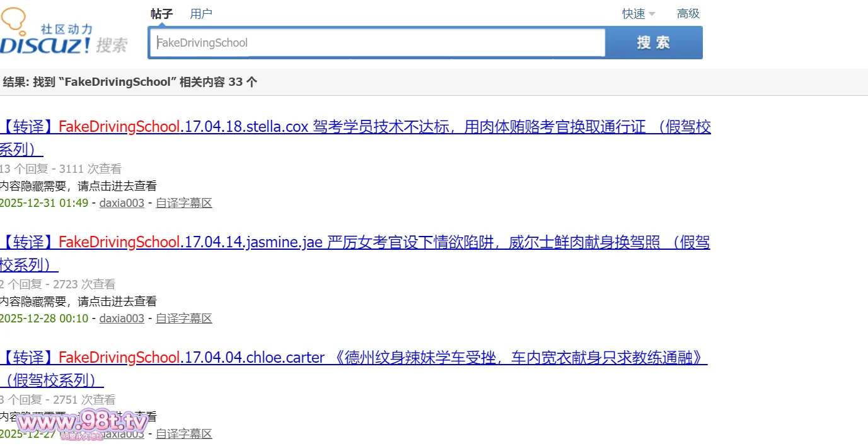The height and width of the screenshot is (446, 868).
Task: Open 自译字幕区 forum link under second result
Action: pos(183,319)
